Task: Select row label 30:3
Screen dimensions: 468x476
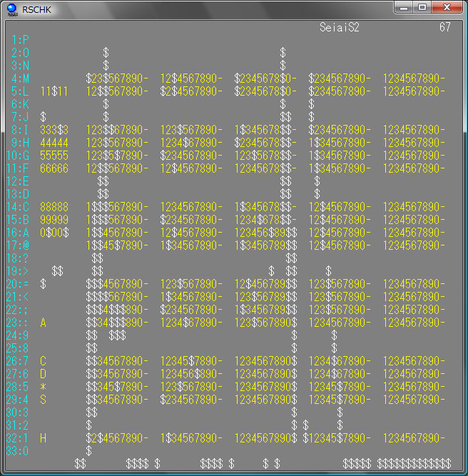Action: [18, 412]
